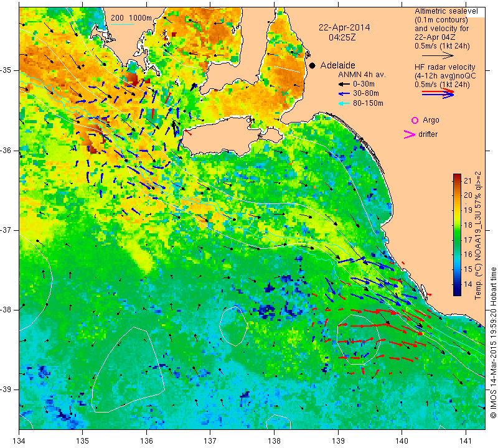Click the '0-30m' depth legend label
This screenshot has width=498, height=448.
point(364,84)
